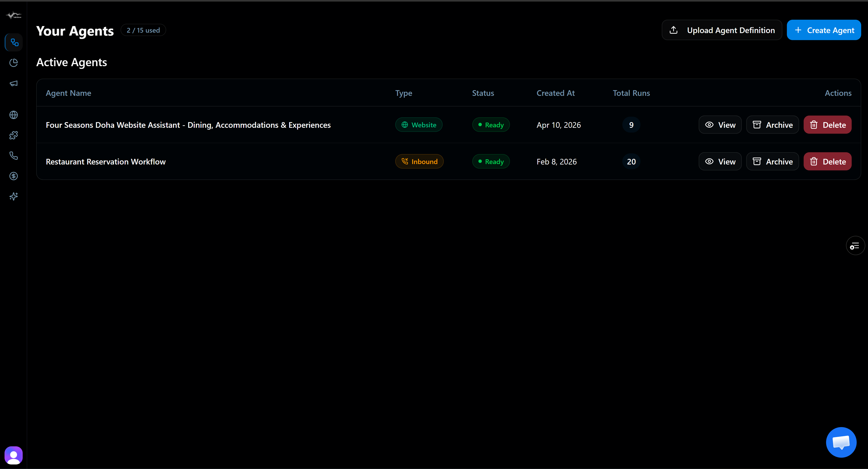
Task: Click the Total Runs column header
Action: click(x=631, y=93)
